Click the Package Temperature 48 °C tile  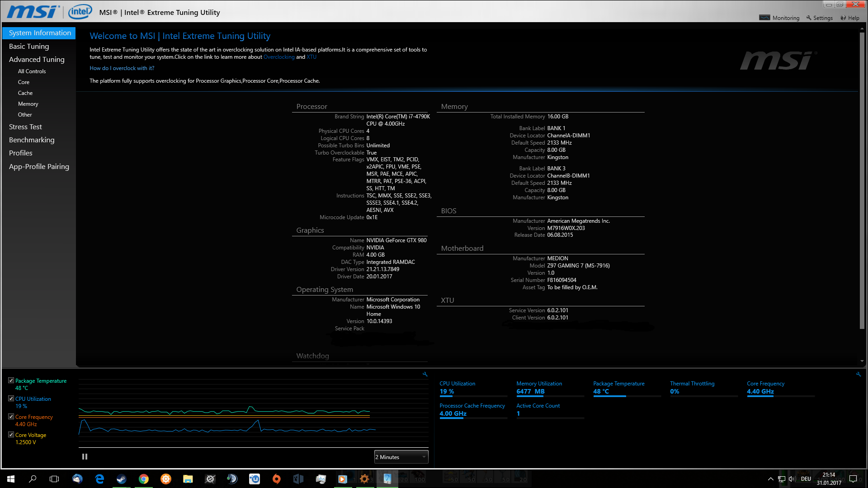click(x=627, y=389)
